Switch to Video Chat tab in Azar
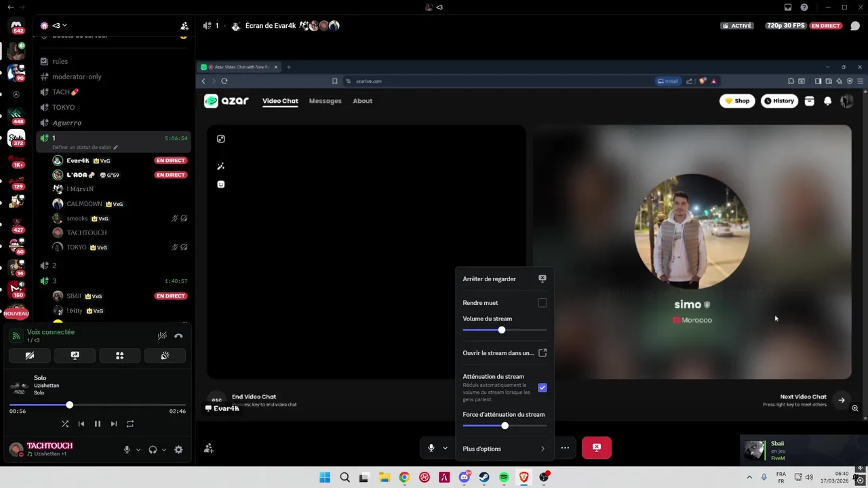Viewport: 868px width, 488px height. coord(280,101)
